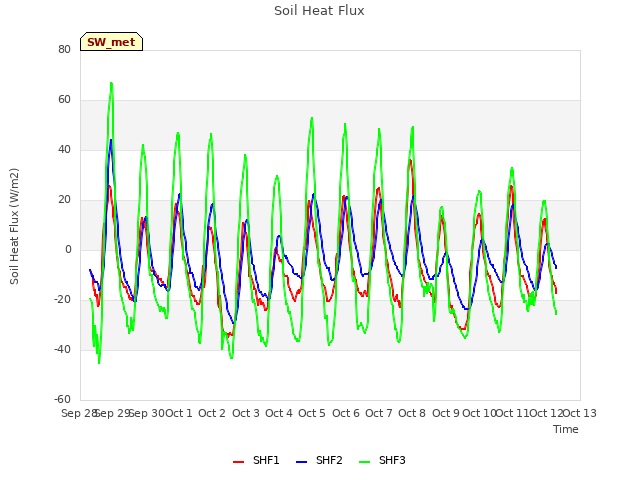
Task: Click the Sep 28 x-axis label
Action: (78, 413)
